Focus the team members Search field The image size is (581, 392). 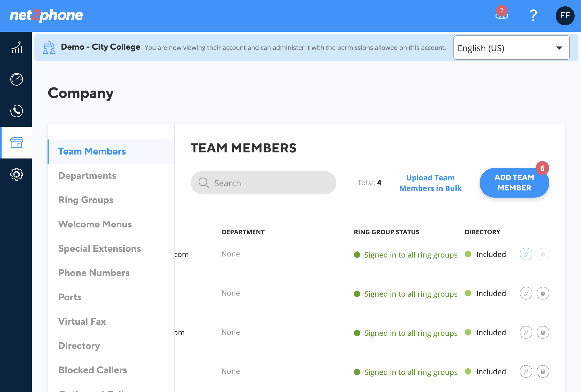(x=263, y=183)
